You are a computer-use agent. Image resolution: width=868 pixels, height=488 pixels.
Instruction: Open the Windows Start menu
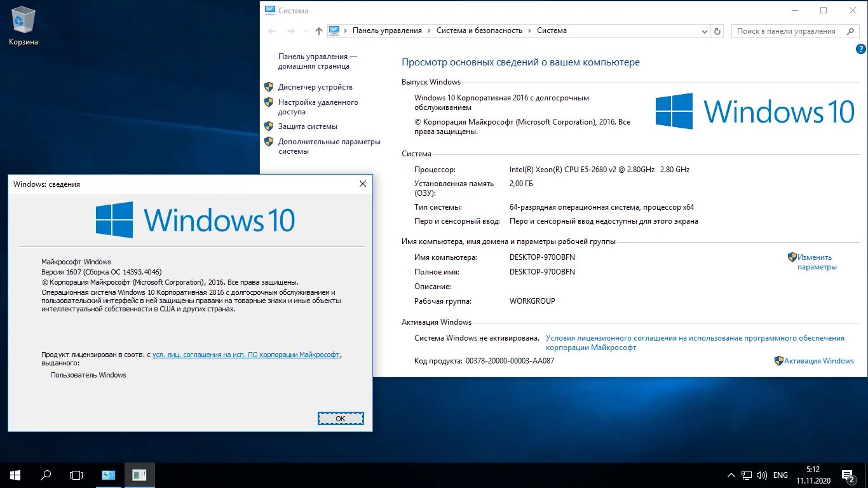[15, 475]
